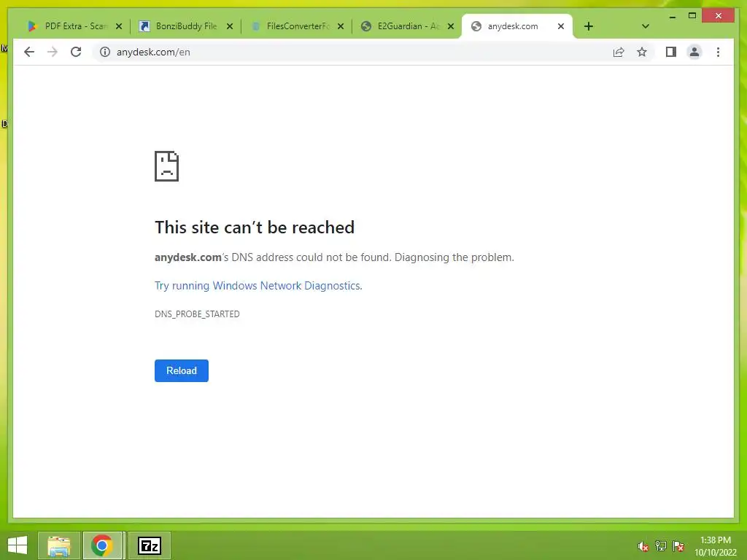Reload the page using toolbar refresh icon

(x=76, y=52)
